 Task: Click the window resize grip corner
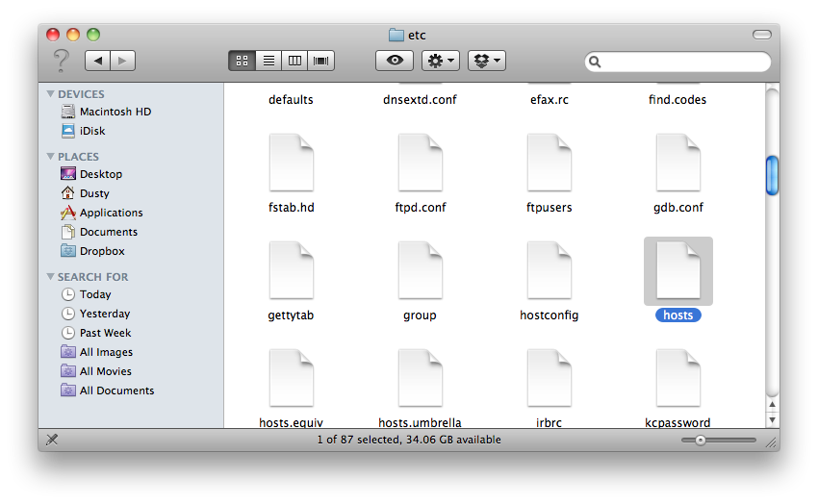[771, 442]
